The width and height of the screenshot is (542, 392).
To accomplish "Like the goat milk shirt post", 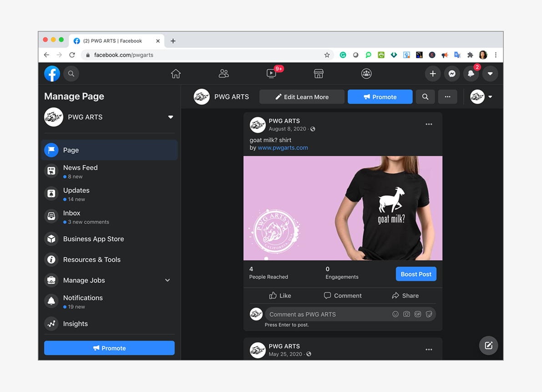I will [280, 295].
